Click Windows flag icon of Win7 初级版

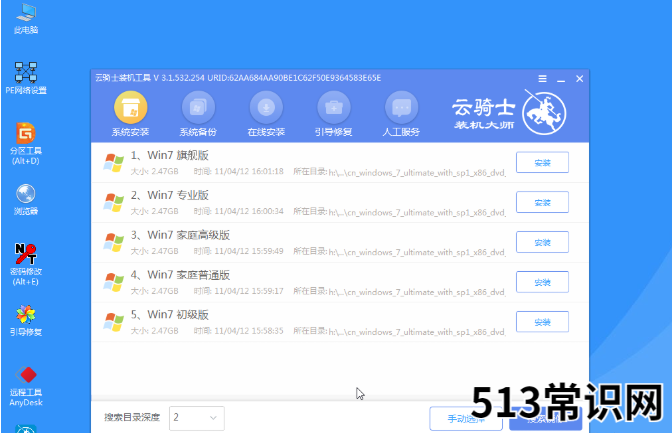click(x=114, y=322)
